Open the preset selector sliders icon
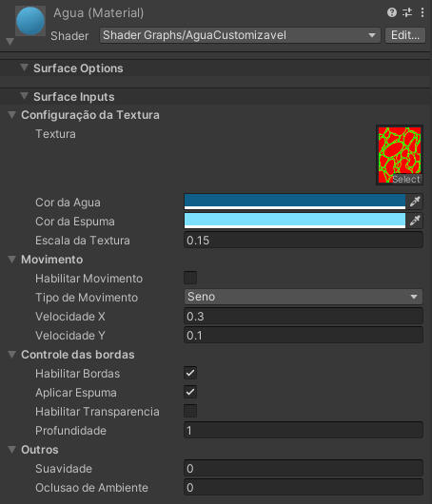Viewport: 432px width, 504px height. coord(407,12)
